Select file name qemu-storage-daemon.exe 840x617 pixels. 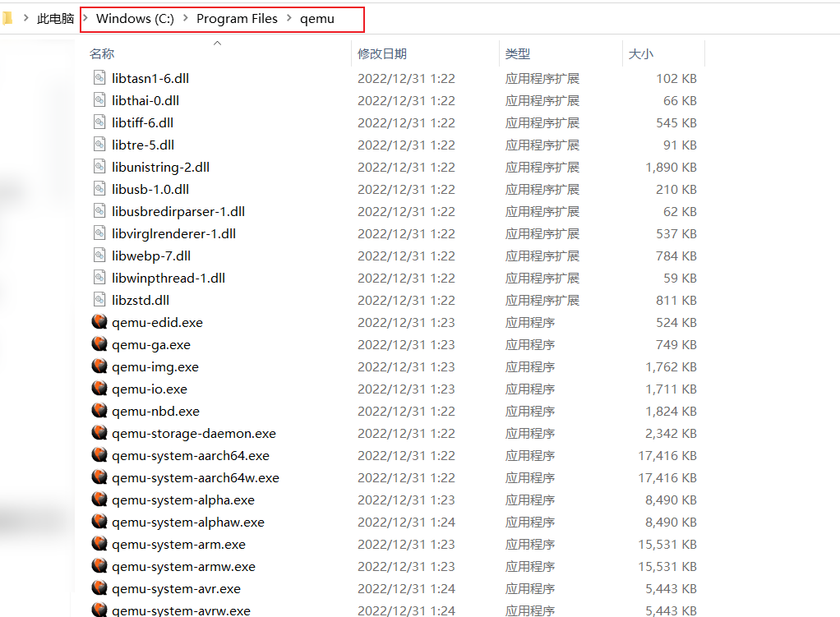click(194, 434)
